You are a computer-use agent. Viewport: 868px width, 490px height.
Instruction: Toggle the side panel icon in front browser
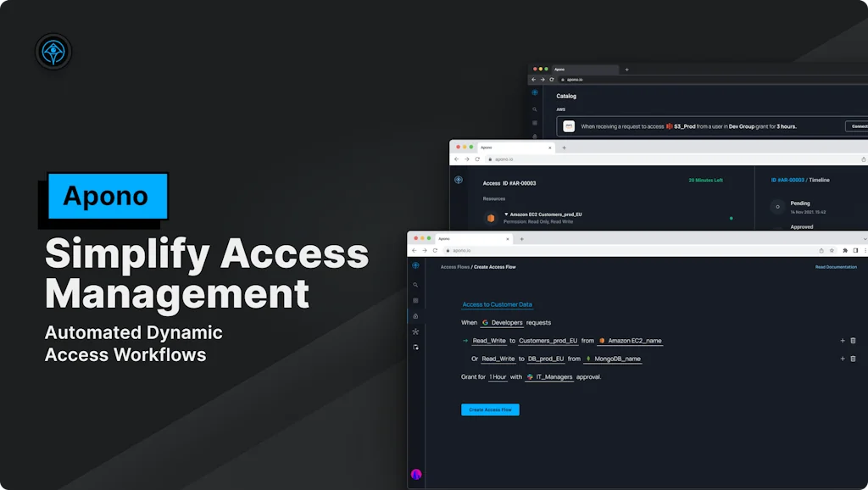point(855,250)
